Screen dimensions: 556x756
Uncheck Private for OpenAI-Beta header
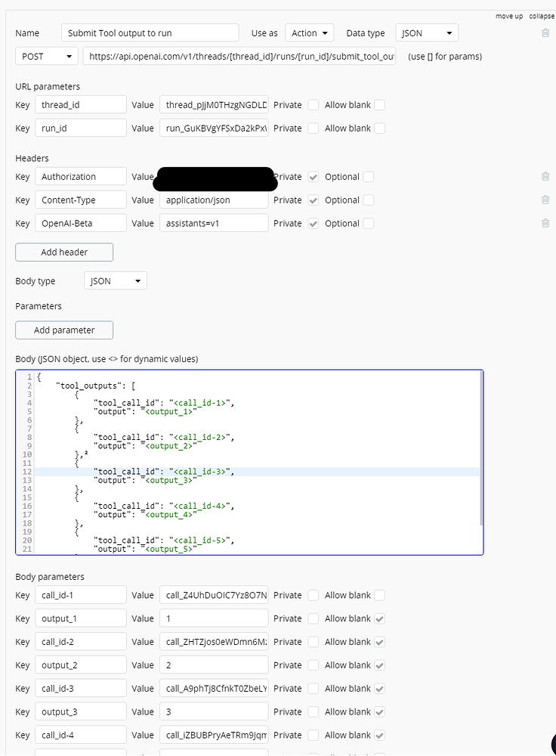pyautogui.click(x=314, y=223)
